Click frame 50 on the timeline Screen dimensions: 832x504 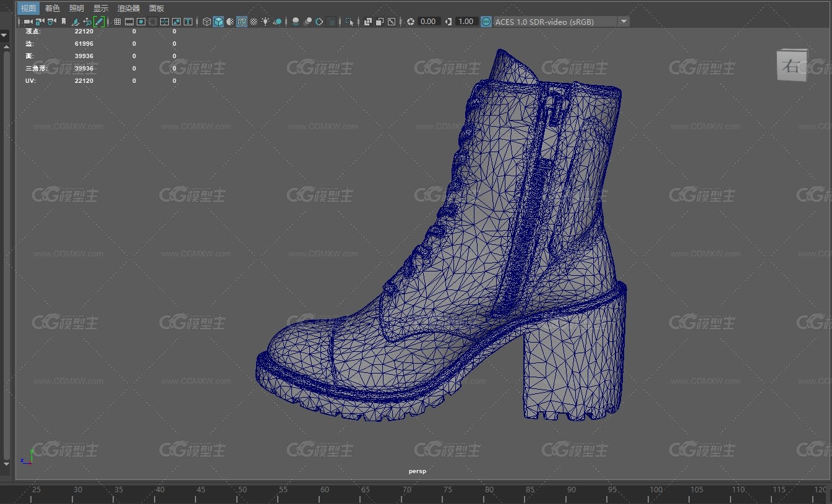coord(242,490)
